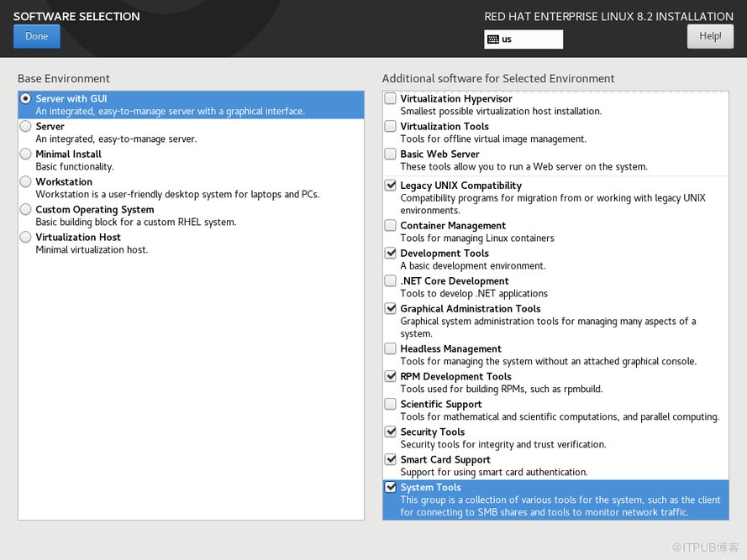The width and height of the screenshot is (747, 560).
Task: Click the Done button
Action: click(36, 36)
